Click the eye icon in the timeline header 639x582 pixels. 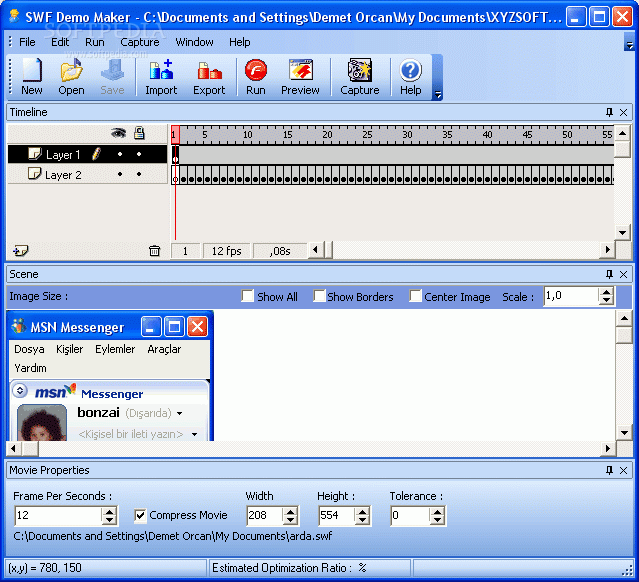coord(118,133)
